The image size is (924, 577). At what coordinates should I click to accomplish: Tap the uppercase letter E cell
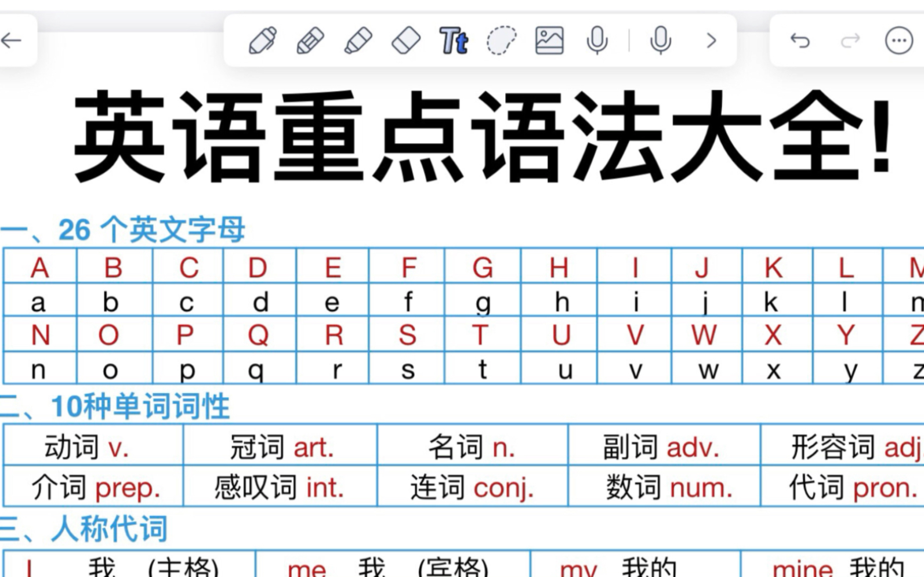coord(332,266)
